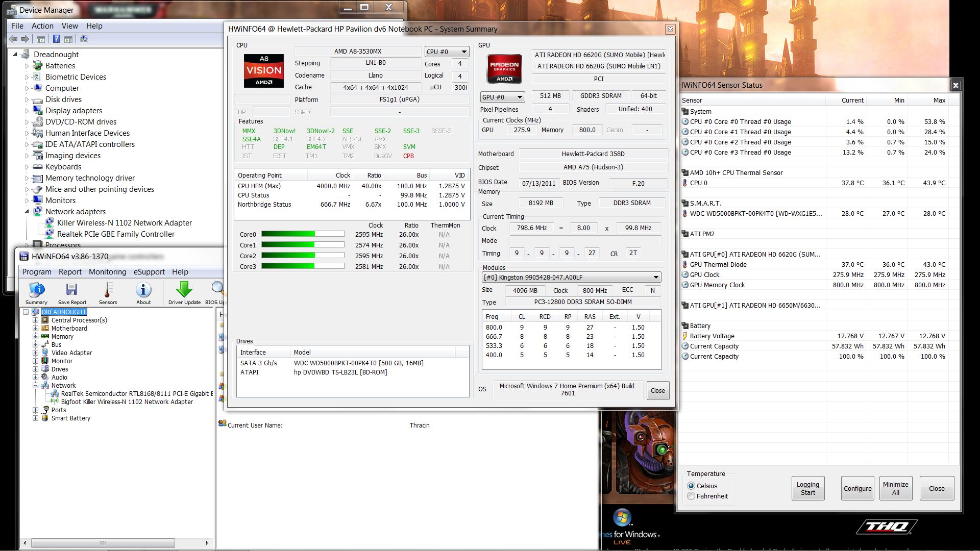Collapse Dreadnought root in Device Manager

(15, 55)
